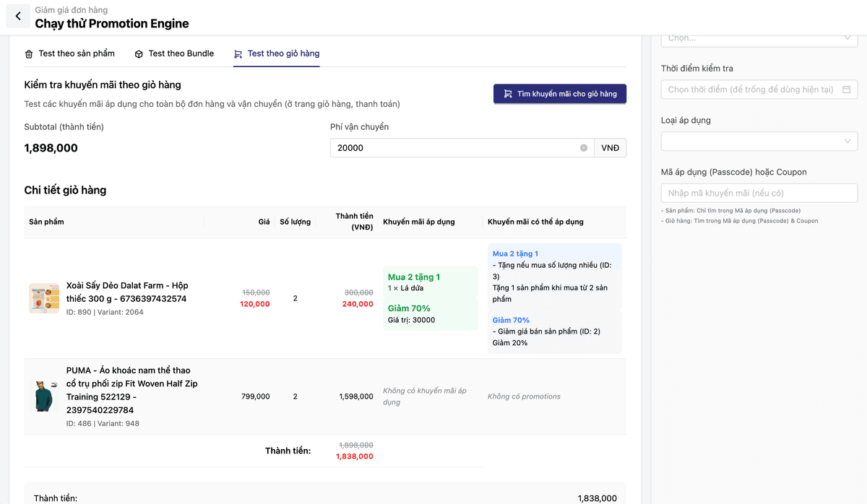Switch to Test theo sản phẩm tab

pyautogui.click(x=77, y=53)
